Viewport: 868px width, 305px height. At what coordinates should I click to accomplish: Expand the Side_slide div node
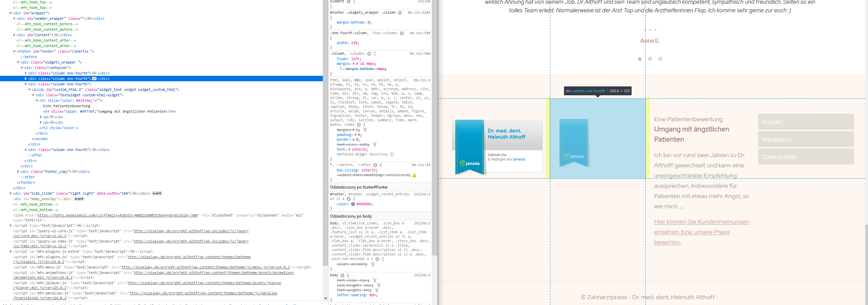[x=11, y=194]
